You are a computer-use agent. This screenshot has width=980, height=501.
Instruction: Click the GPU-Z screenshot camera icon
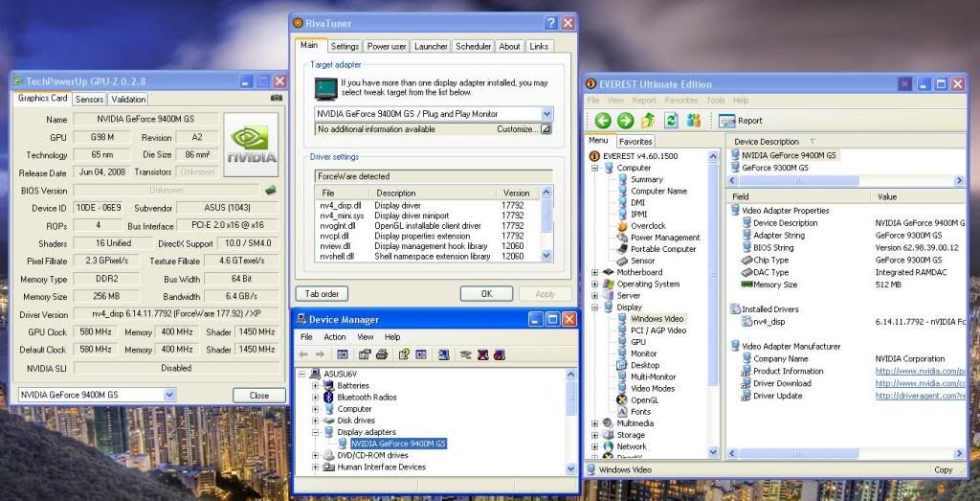point(277,99)
